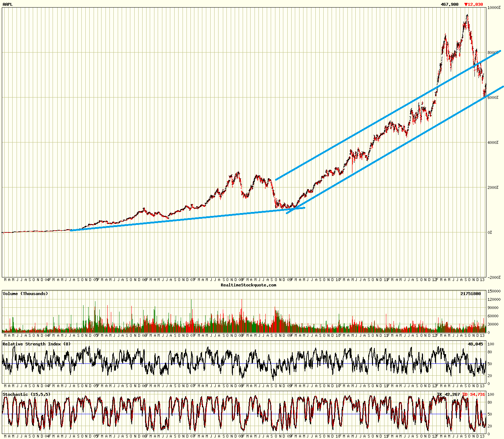504x439 pixels.
Task: Click the current price 467.900
Action: (x=449, y=5)
